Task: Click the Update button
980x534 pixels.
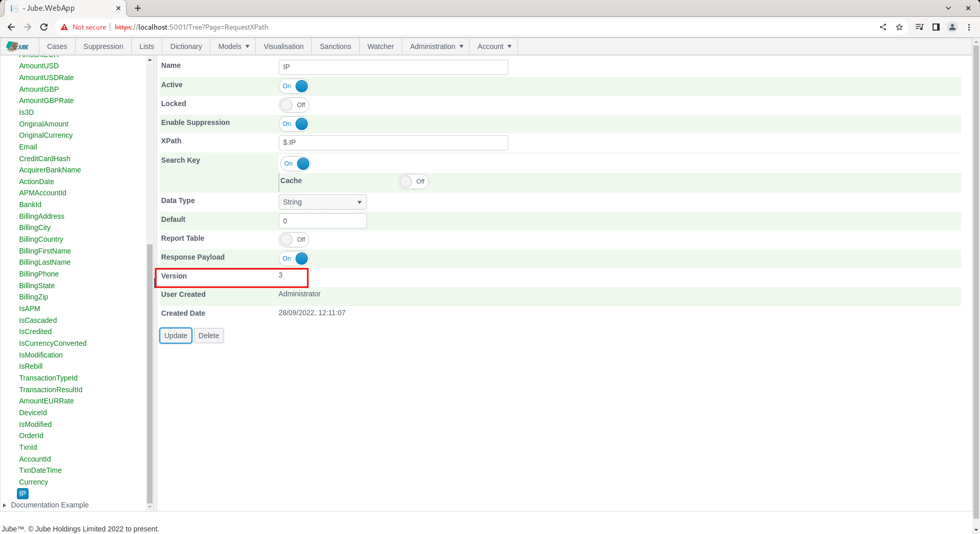Action: (x=176, y=336)
